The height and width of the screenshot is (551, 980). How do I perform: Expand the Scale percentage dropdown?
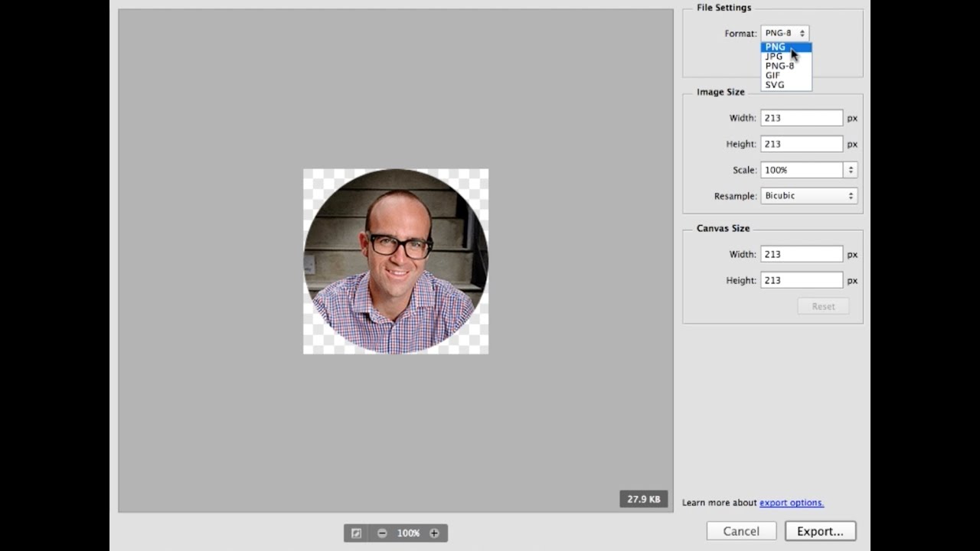(x=850, y=170)
